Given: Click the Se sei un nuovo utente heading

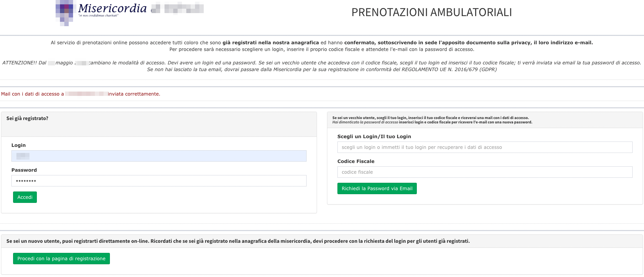Looking at the screenshot, I should click(238, 241).
